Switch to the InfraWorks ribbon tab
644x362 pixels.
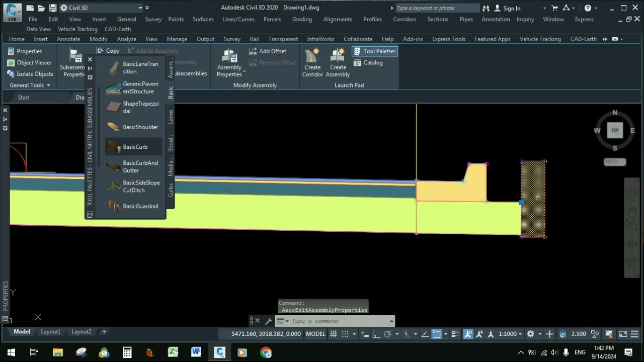point(320,39)
